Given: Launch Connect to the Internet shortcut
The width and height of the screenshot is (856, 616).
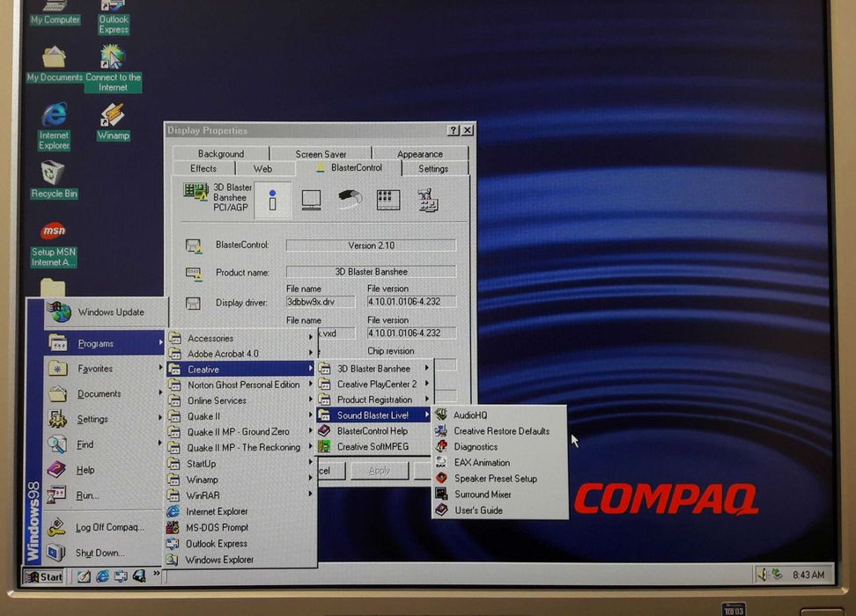Looking at the screenshot, I should click(x=113, y=69).
